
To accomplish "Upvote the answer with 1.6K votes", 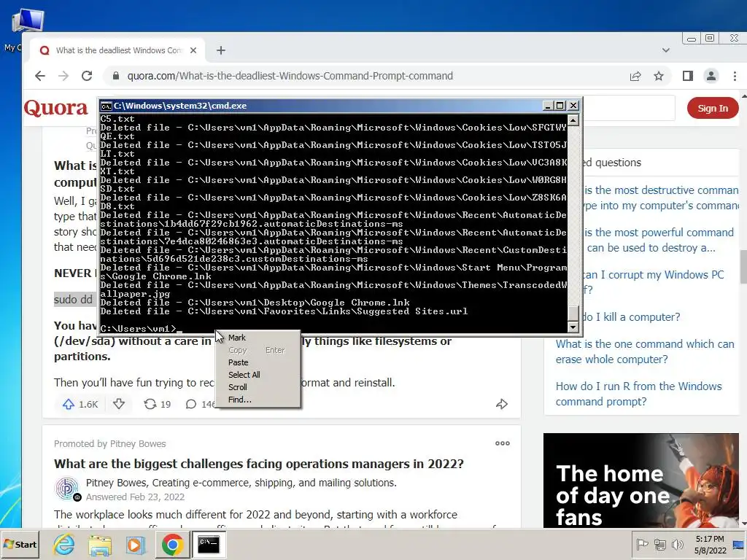I will [x=80, y=404].
